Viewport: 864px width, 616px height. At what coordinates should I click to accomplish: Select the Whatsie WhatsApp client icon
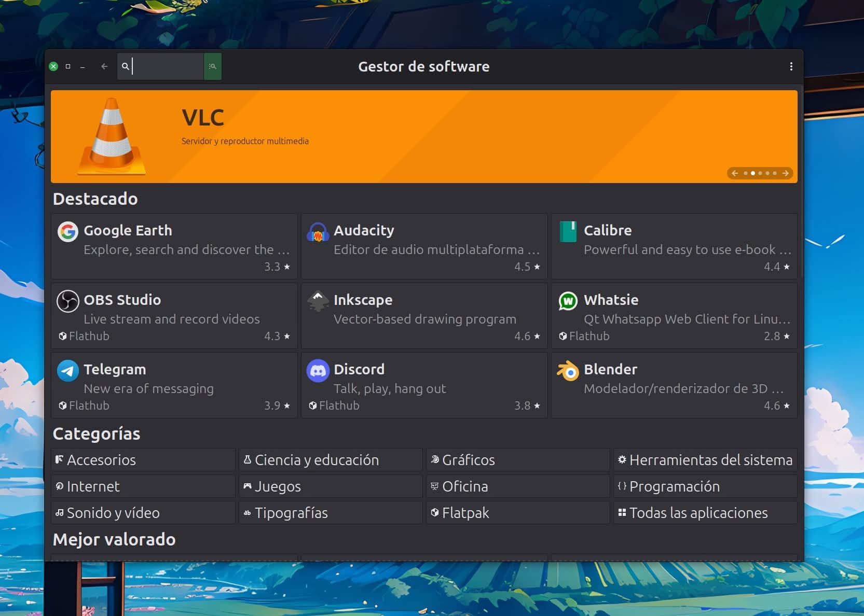pos(568,301)
